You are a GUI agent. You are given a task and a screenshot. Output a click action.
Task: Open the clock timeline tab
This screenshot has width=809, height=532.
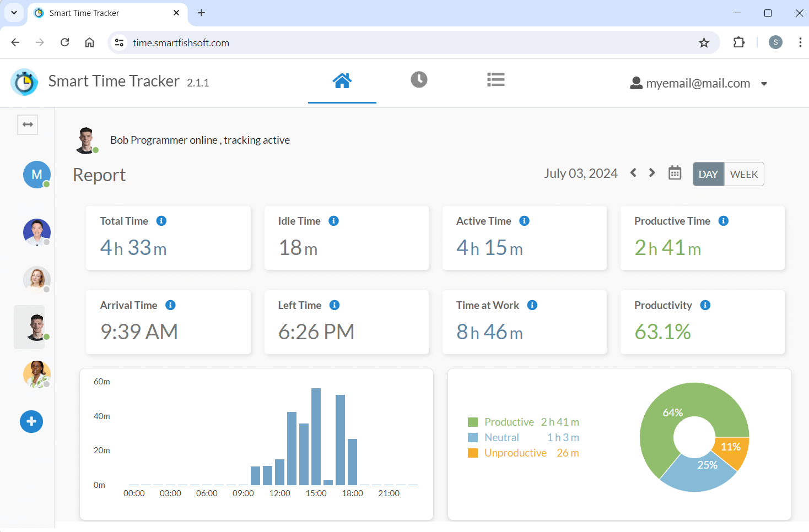[419, 80]
